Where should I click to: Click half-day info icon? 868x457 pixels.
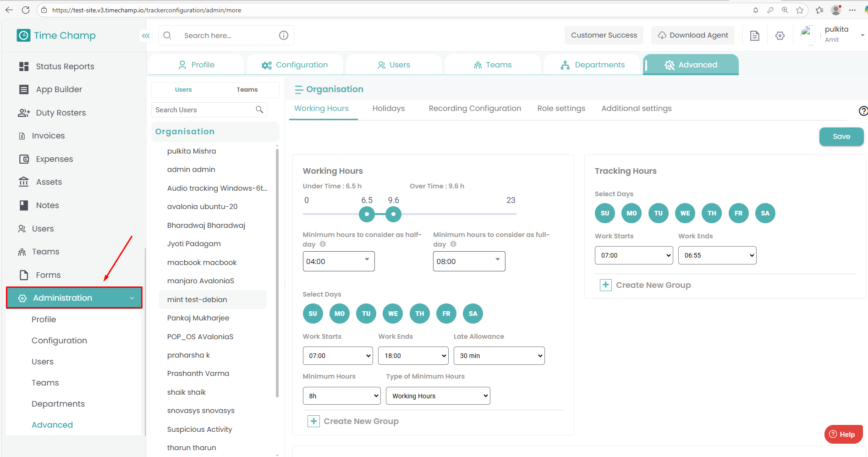[323, 244]
